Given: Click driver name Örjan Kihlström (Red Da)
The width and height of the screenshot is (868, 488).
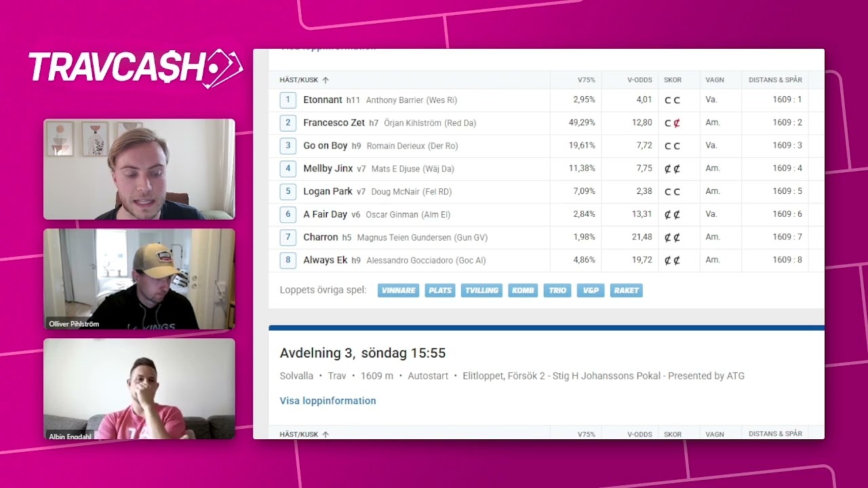Looking at the screenshot, I should pos(430,123).
